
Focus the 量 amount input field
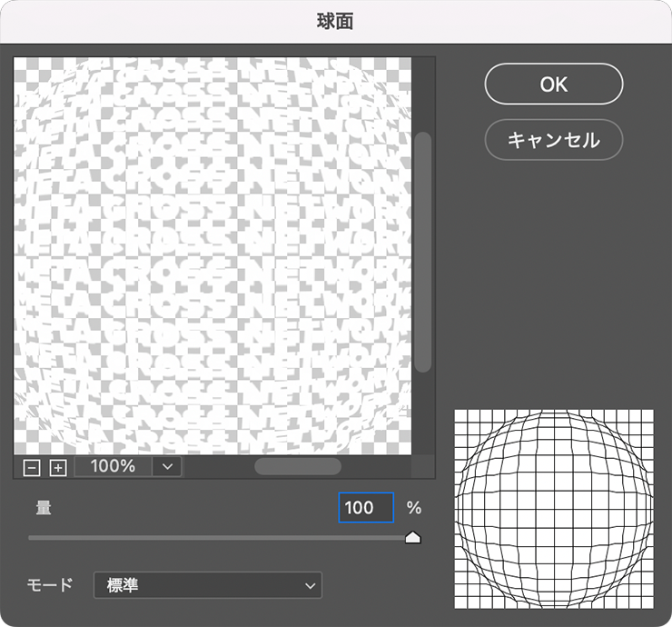coord(365,508)
